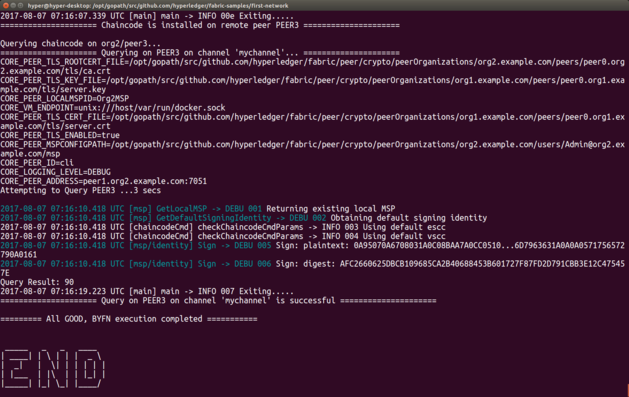
Task: Click the CORE_PEER_TLS_KEY_FILE line
Action: click(312, 85)
